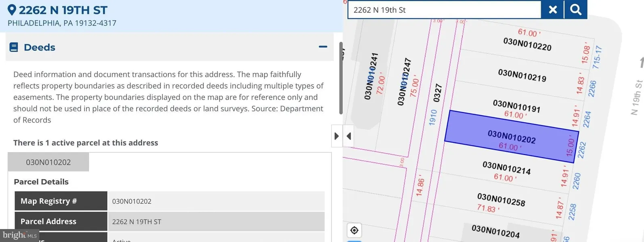644x242 pixels.
Task: Click the left-pointing arrow panel toggle
Action: tap(349, 136)
